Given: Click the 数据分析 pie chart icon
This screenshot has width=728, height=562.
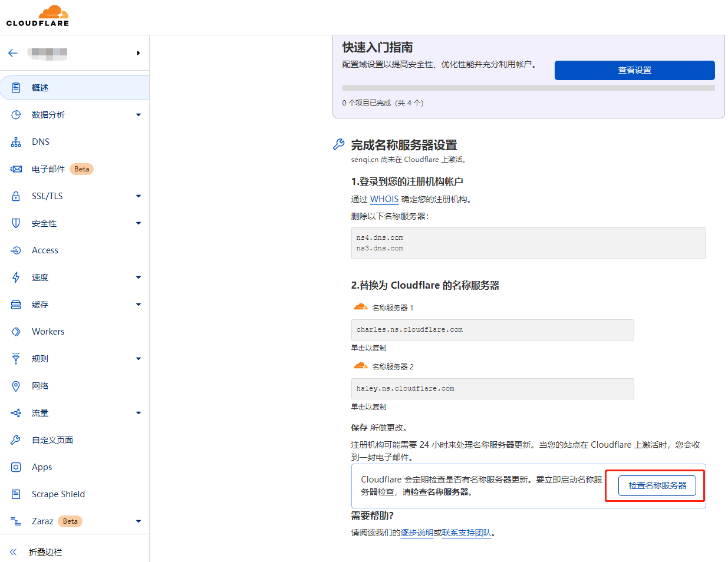Looking at the screenshot, I should tap(16, 115).
